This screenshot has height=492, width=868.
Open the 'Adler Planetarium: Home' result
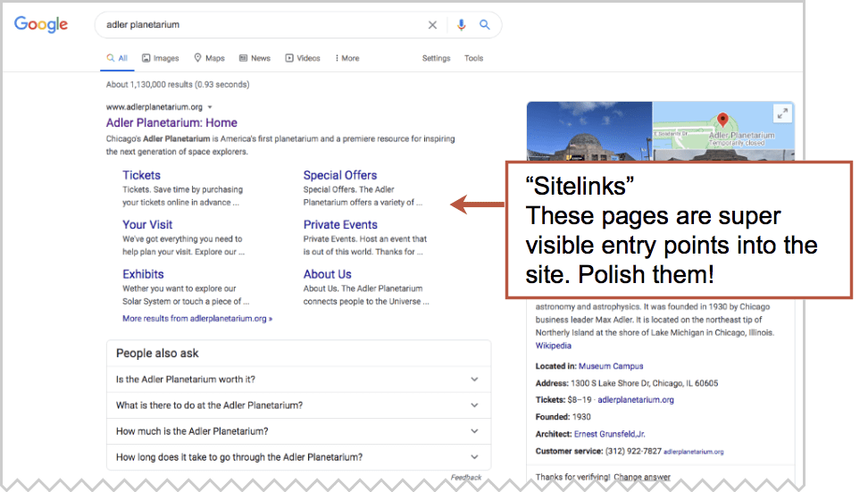[x=171, y=123]
